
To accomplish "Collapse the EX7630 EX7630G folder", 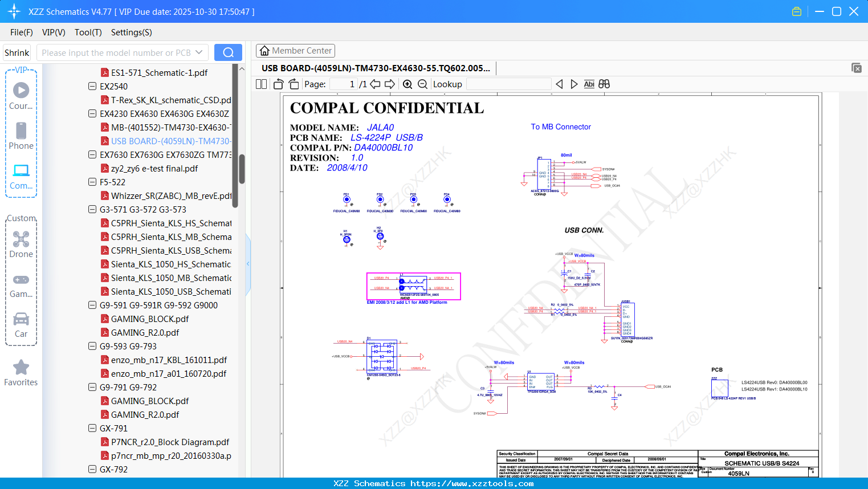I will coord(92,155).
